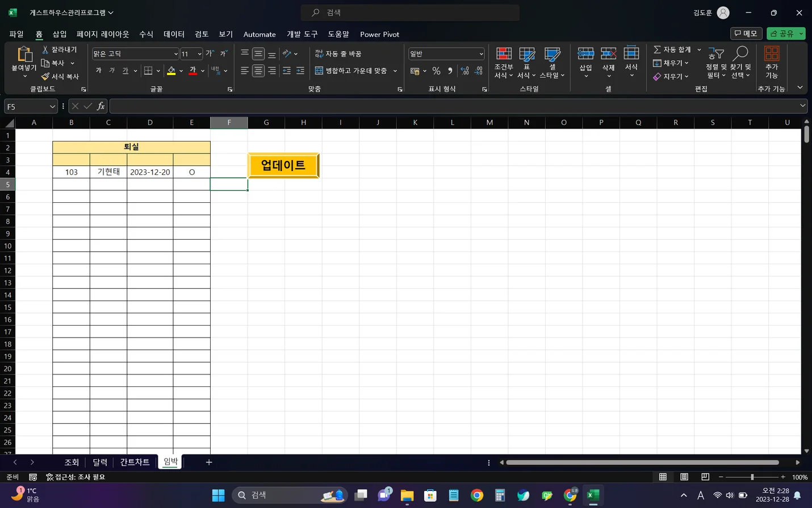Open the font name dropdown
Viewport: 812px width, 508px height.
point(175,54)
